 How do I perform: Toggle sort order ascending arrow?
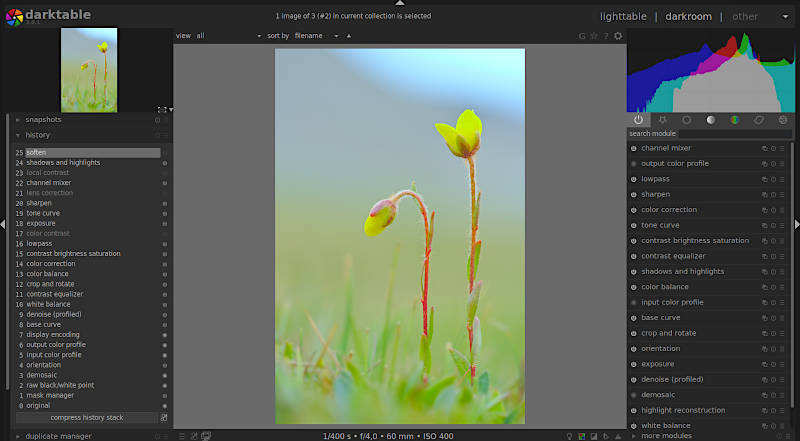[x=349, y=36]
